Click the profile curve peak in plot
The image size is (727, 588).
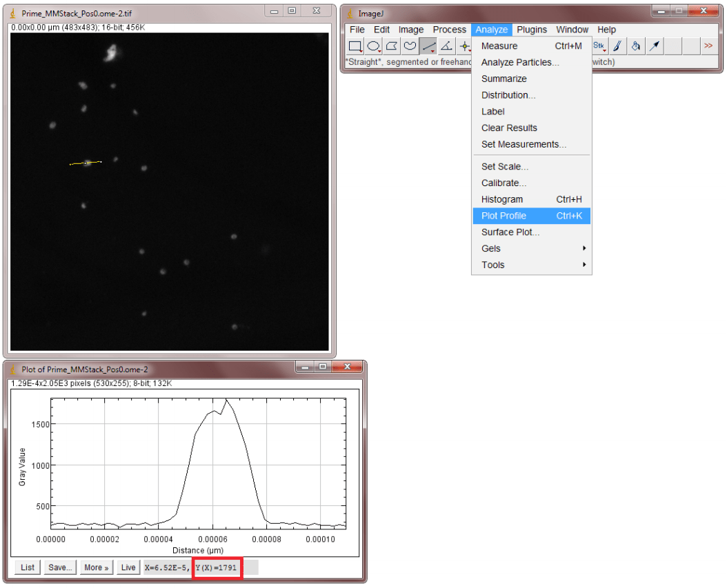point(226,400)
